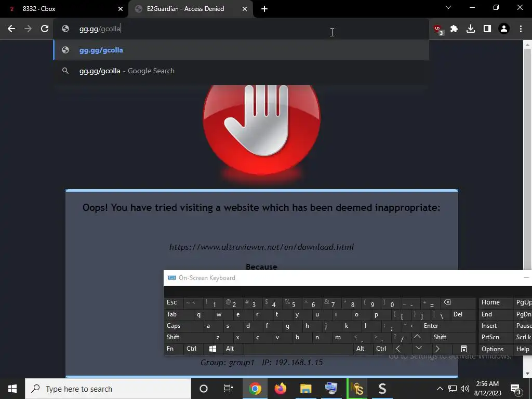
Task: Switch to the 8332 · Cbox tab
Action: (64, 9)
